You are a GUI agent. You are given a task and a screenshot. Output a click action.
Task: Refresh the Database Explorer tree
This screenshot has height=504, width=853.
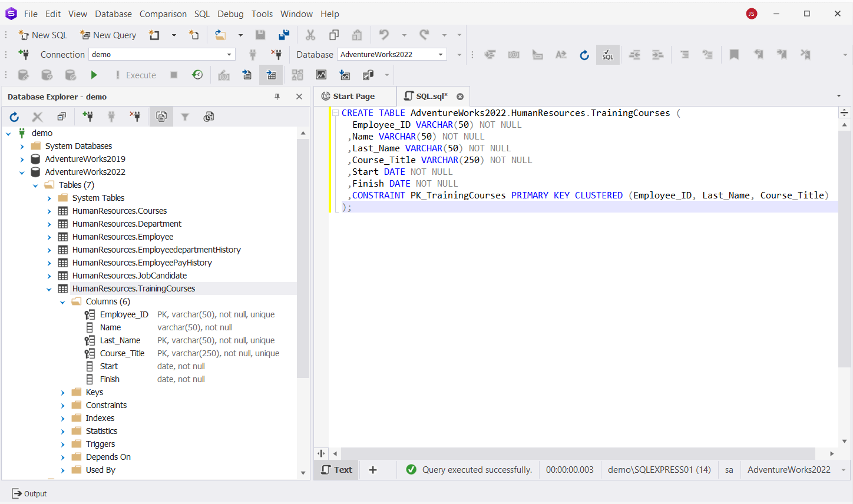pyautogui.click(x=14, y=117)
